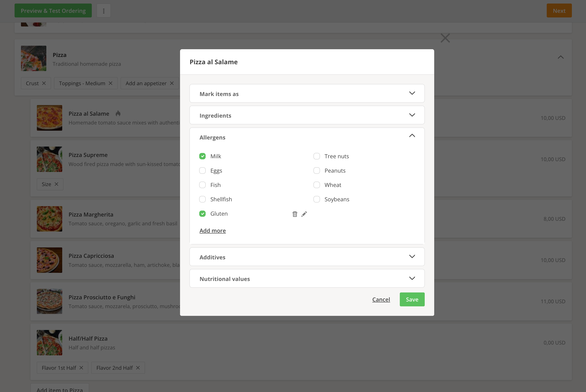Uncheck the Milk allergen
The image size is (586, 392).
coord(202,156)
